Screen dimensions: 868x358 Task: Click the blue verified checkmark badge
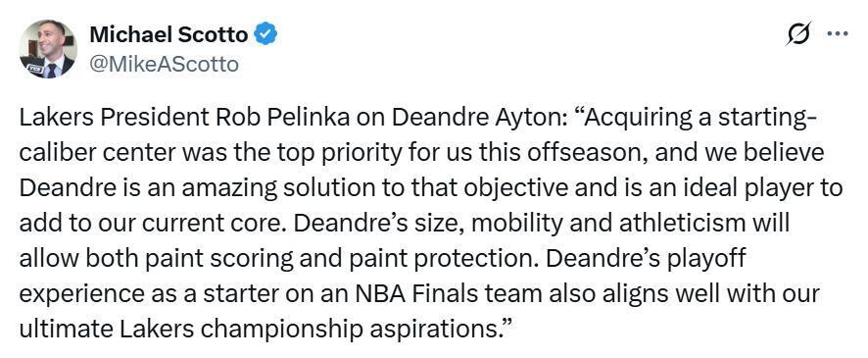[265, 35]
